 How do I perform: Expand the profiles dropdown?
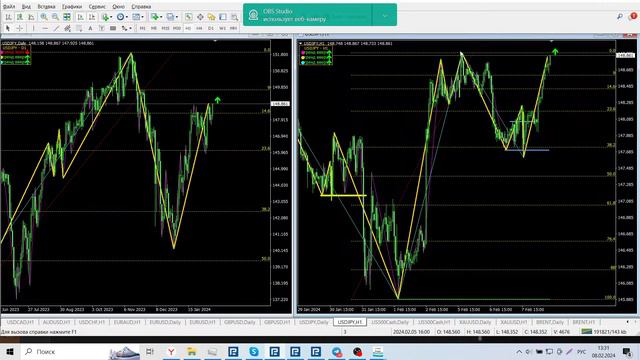(x=177, y=17)
